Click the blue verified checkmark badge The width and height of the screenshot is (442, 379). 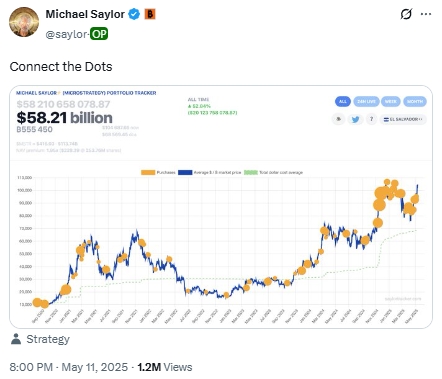pos(134,14)
